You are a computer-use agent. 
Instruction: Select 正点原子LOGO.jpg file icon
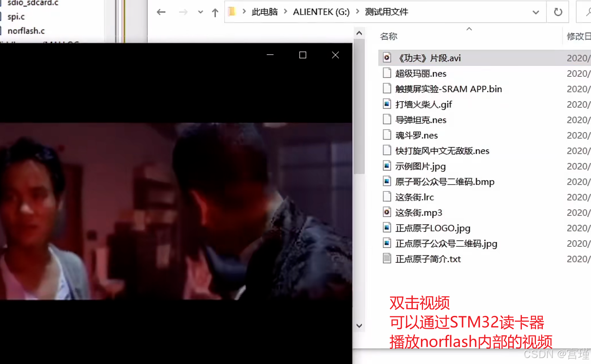pyautogui.click(x=387, y=228)
